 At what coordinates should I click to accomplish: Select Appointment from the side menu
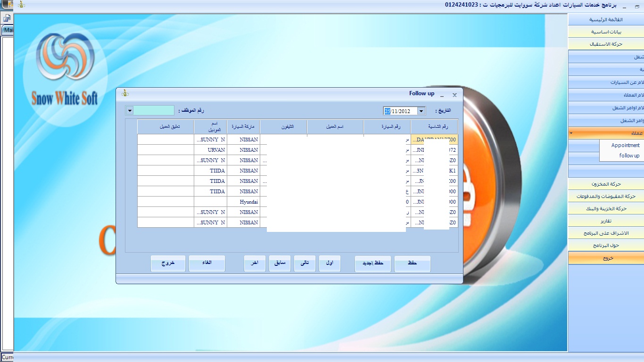(625, 145)
